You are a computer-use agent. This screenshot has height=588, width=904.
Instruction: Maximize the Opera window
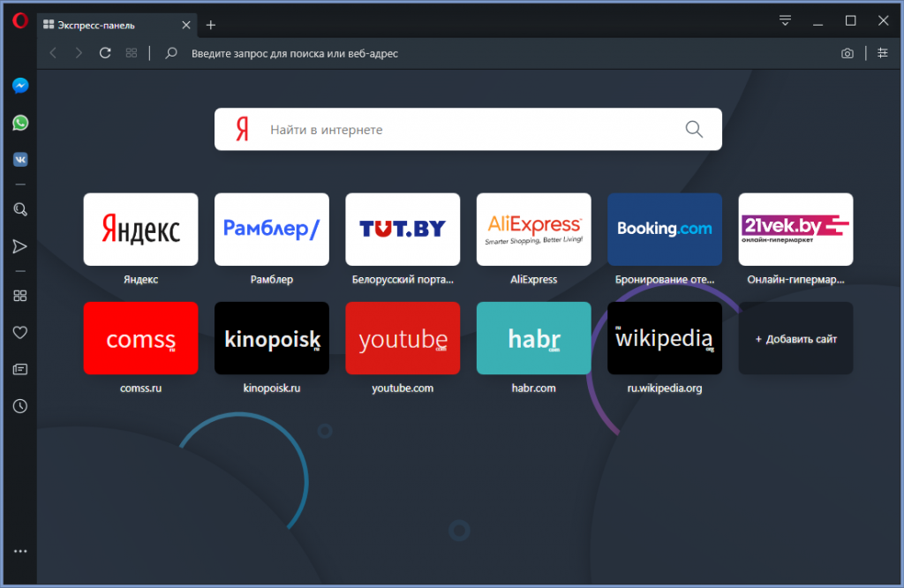pyautogui.click(x=850, y=21)
